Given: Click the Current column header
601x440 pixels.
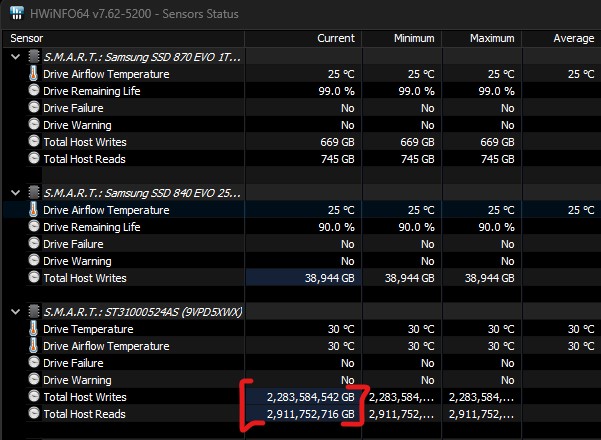Looking at the screenshot, I should [303, 38].
